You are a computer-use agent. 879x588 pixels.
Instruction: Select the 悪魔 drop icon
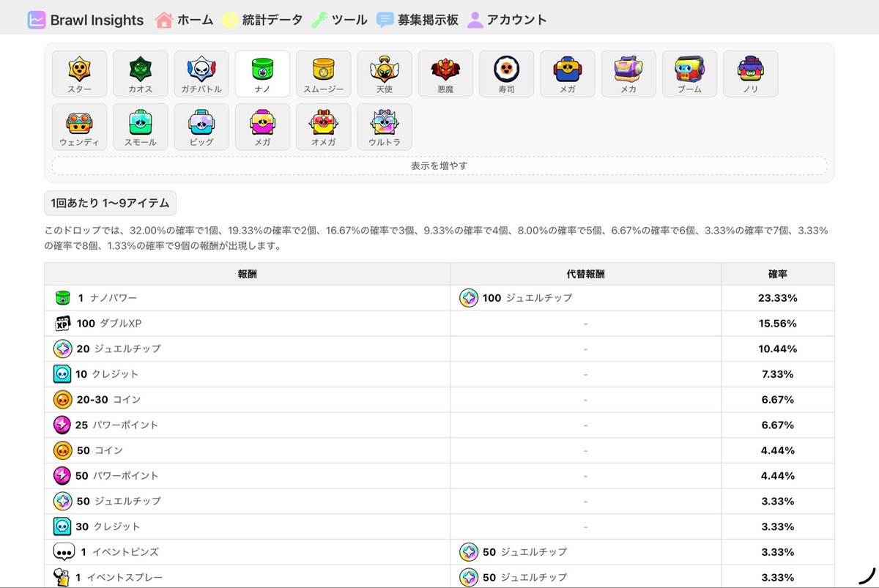pyautogui.click(x=445, y=73)
